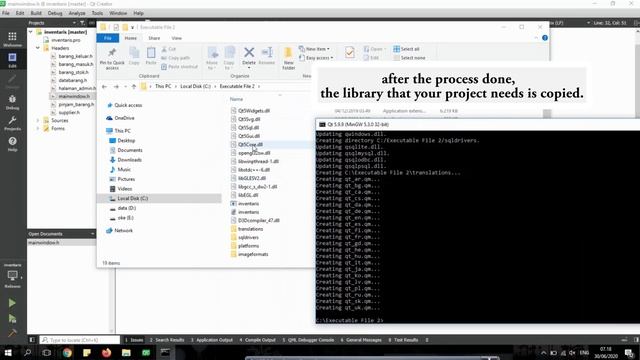Toggle Qt Creator left sidebar button
The image size is (640, 360).
point(32,340)
